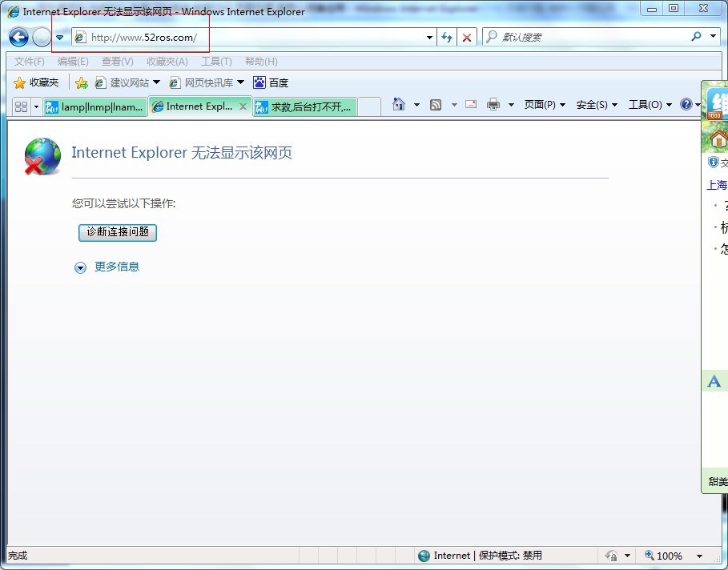Open the recent pages dropdown beside Forward
The height and width of the screenshot is (570, 728).
coord(59,38)
